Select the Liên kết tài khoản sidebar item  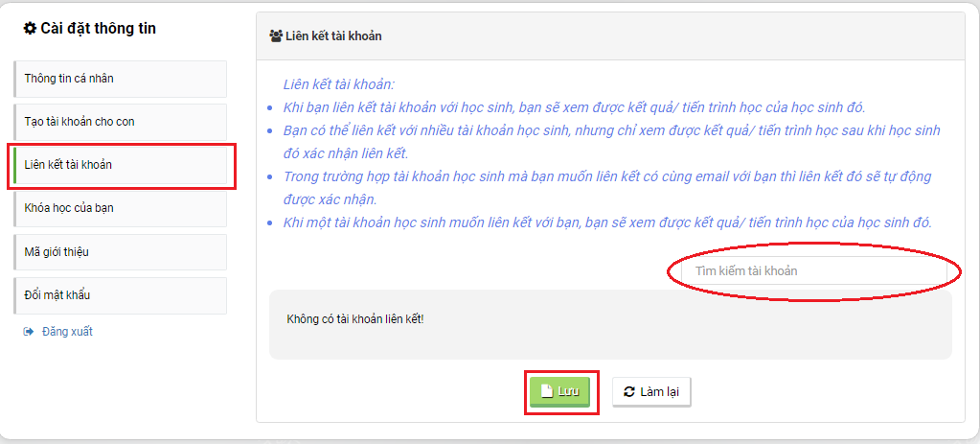(120, 165)
